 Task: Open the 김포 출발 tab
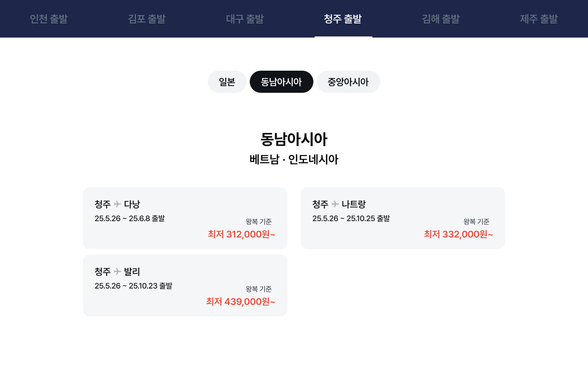click(x=147, y=19)
